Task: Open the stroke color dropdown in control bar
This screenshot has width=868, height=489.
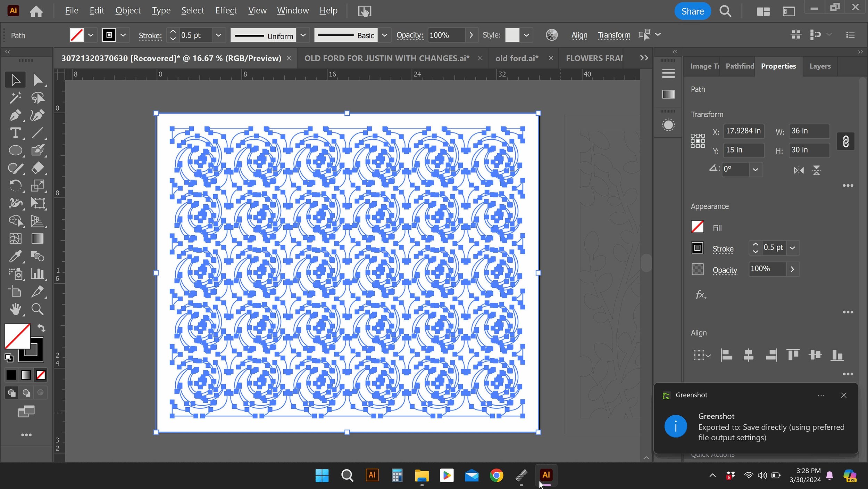Action: point(123,35)
